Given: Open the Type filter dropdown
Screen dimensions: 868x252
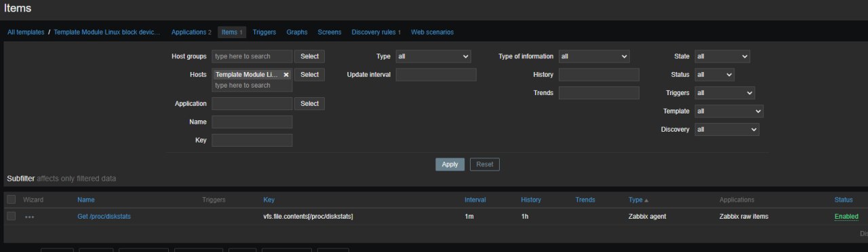Looking at the screenshot, I should point(433,56).
